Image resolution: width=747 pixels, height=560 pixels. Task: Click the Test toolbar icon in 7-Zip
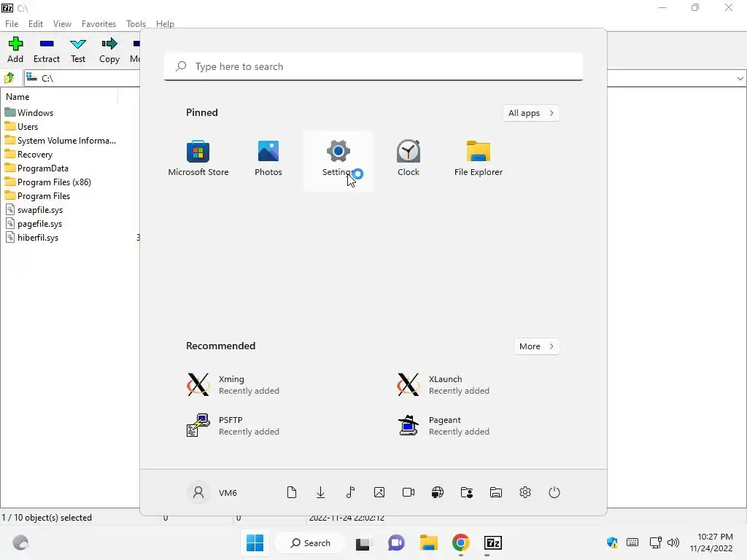tap(78, 50)
